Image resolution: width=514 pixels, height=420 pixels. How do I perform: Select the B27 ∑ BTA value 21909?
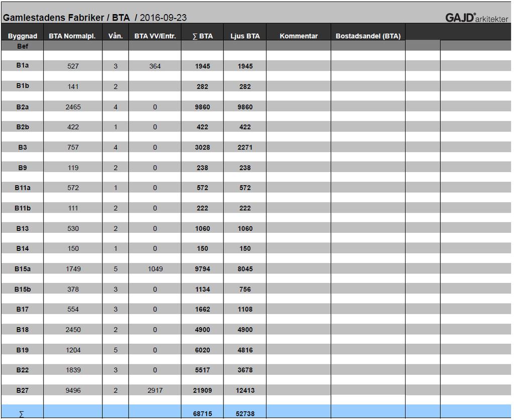[x=203, y=390]
